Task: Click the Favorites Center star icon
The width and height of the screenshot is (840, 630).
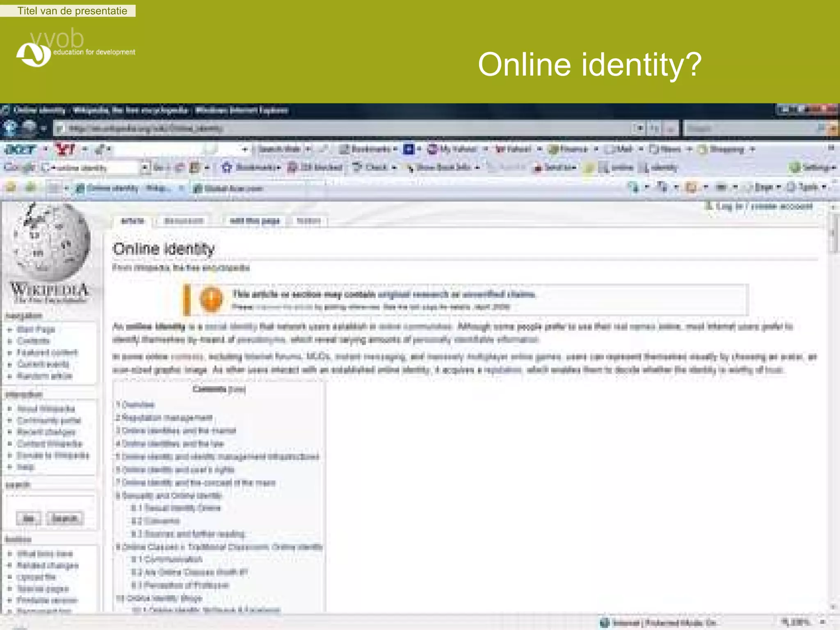Action: [x=11, y=188]
